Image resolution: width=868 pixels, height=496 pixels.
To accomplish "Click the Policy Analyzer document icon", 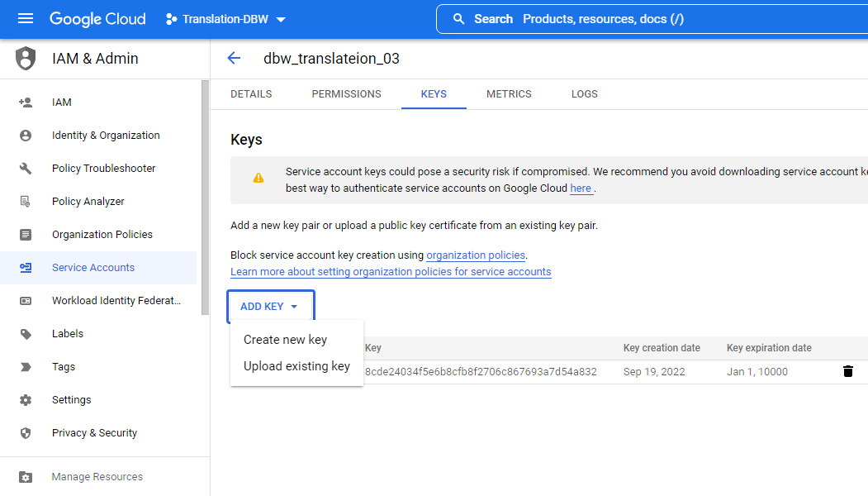I will pyautogui.click(x=26, y=201).
